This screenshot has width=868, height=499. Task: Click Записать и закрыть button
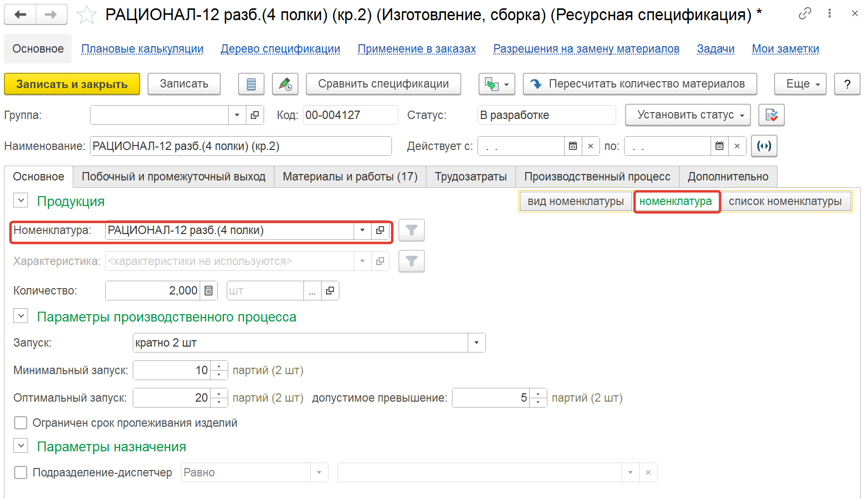pyautogui.click(x=72, y=84)
